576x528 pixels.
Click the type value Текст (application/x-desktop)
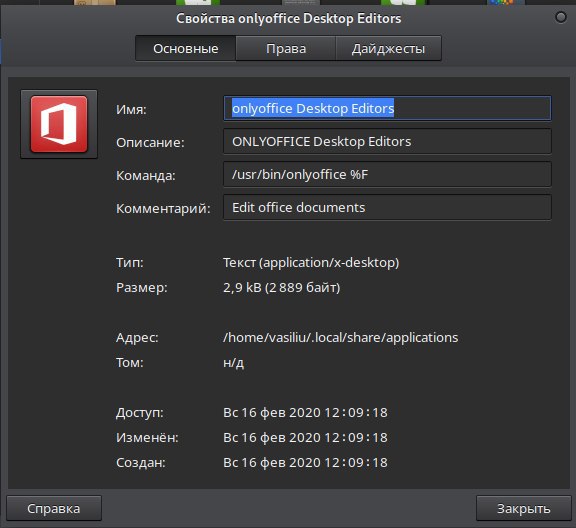pyautogui.click(x=311, y=263)
